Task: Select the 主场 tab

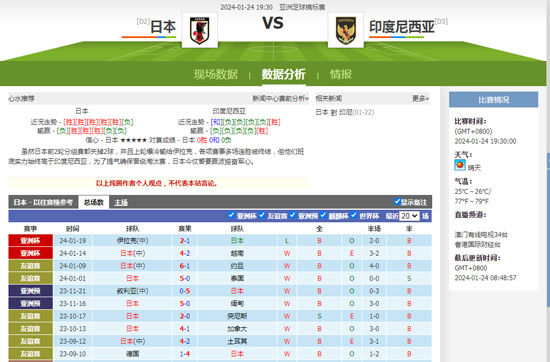Action: 121,202
